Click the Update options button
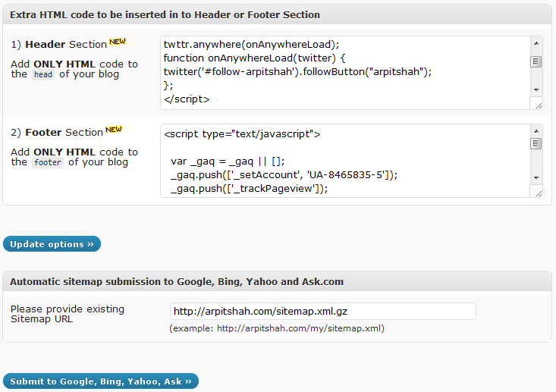The width and height of the screenshot is (556, 392). (x=52, y=244)
